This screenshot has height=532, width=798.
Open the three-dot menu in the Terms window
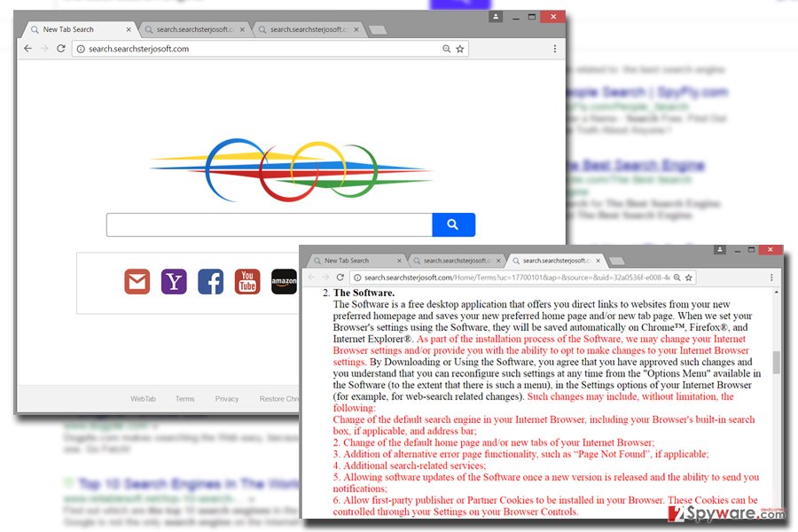pos(771,278)
